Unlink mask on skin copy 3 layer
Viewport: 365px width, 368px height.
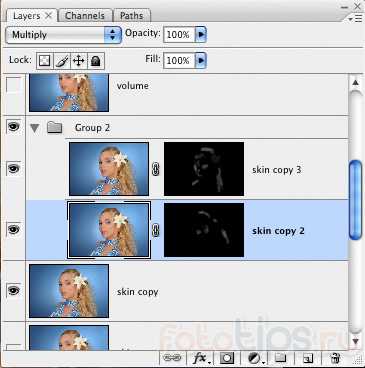pyautogui.click(x=156, y=169)
